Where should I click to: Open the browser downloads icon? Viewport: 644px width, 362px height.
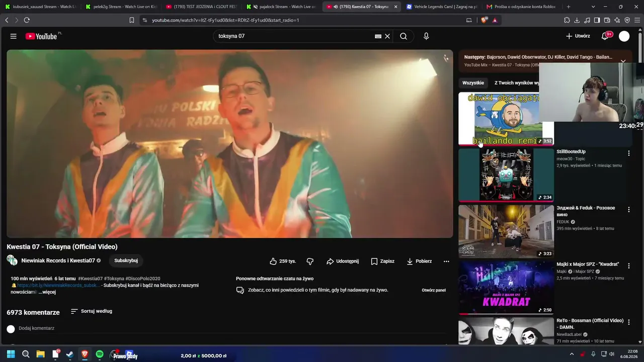tap(577, 20)
